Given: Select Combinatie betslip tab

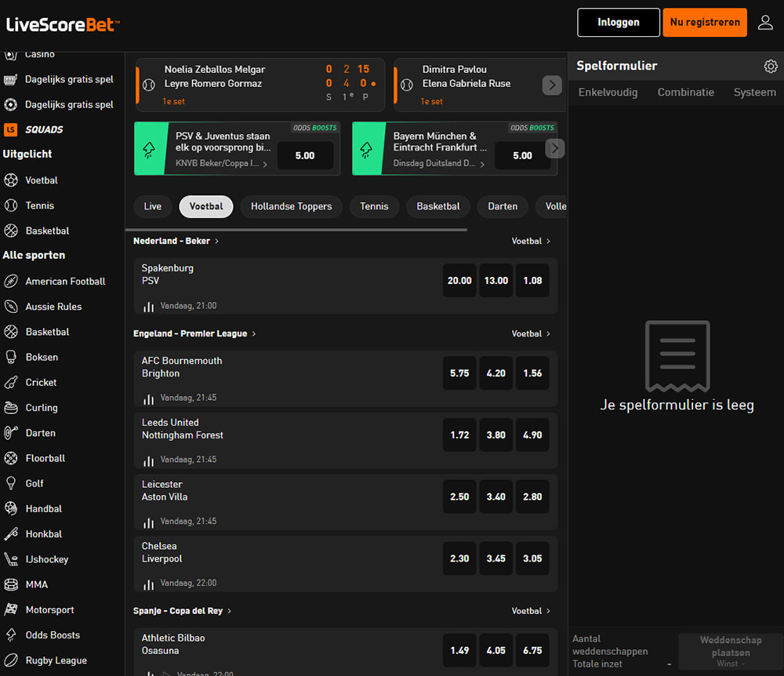Looking at the screenshot, I should (685, 93).
